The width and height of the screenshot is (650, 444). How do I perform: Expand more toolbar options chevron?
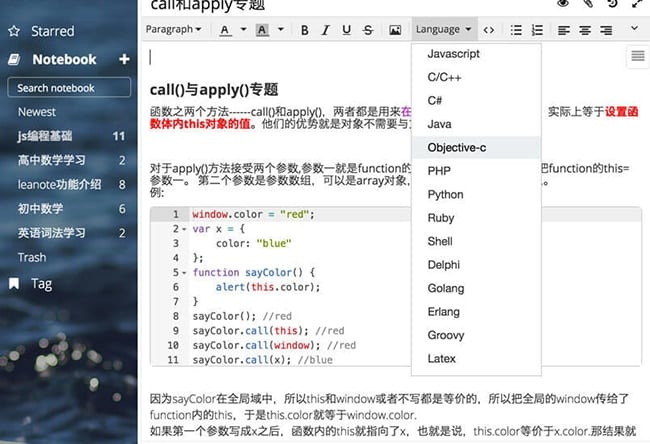click(634, 29)
